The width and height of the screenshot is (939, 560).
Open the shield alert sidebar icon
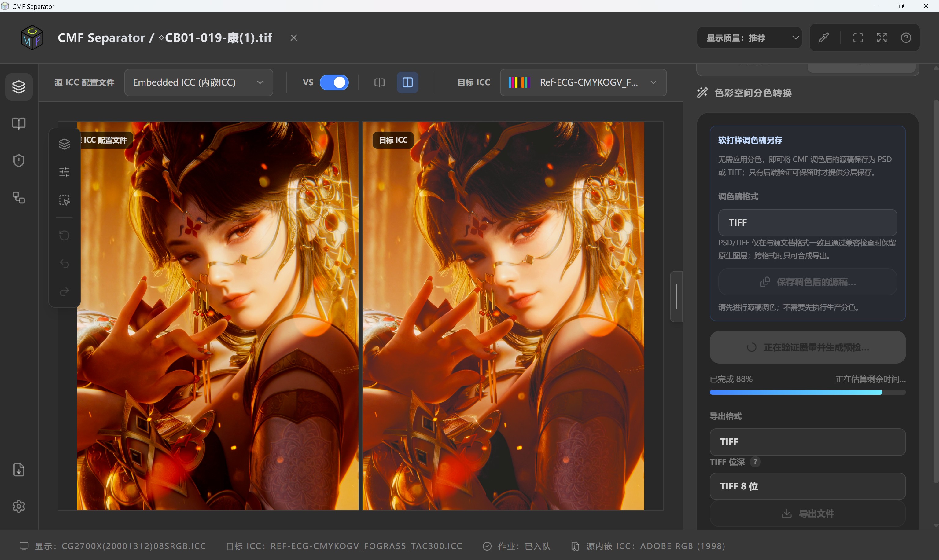19,161
